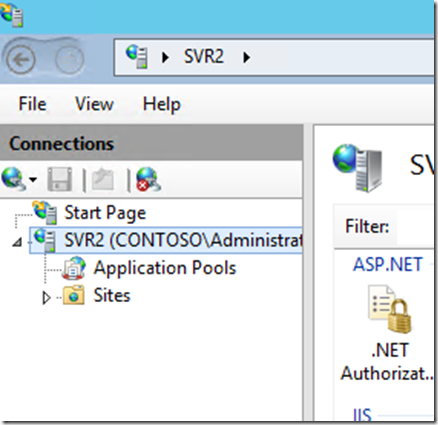Select Start Page in Connections tree
The image size is (438, 425).
click(x=105, y=213)
